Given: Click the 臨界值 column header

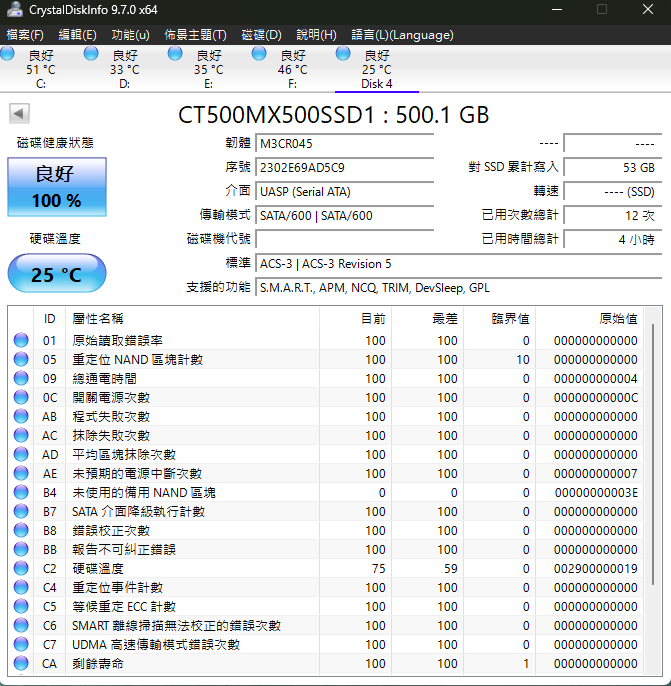Looking at the screenshot, I should click(x=500, y=318).
